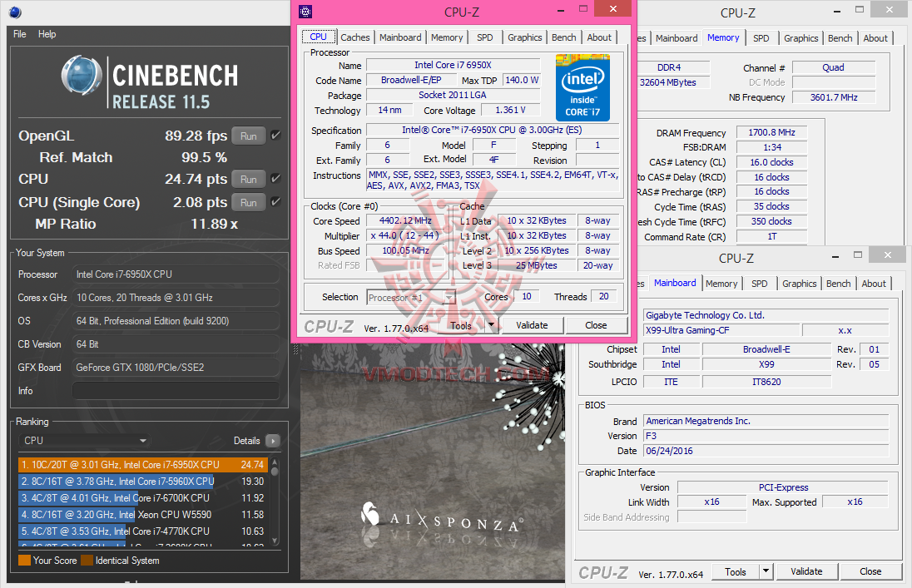Image resolution: width=912 pixels, height=588 pixels.
Task: Minimize the bottom-right CPU-Z window
Action: tap(835, 256)
